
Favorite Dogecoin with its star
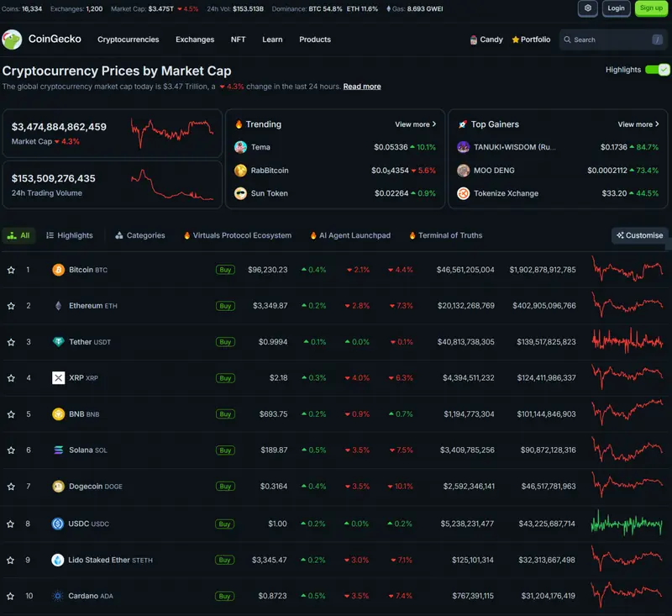[11, 487]
